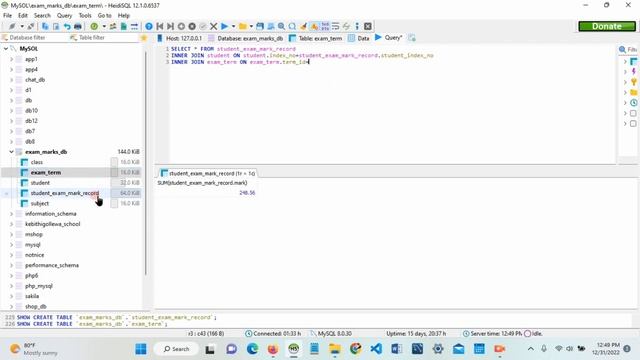Open the Tools menu
Screen dimensions: 640x360
coord(85,16)
